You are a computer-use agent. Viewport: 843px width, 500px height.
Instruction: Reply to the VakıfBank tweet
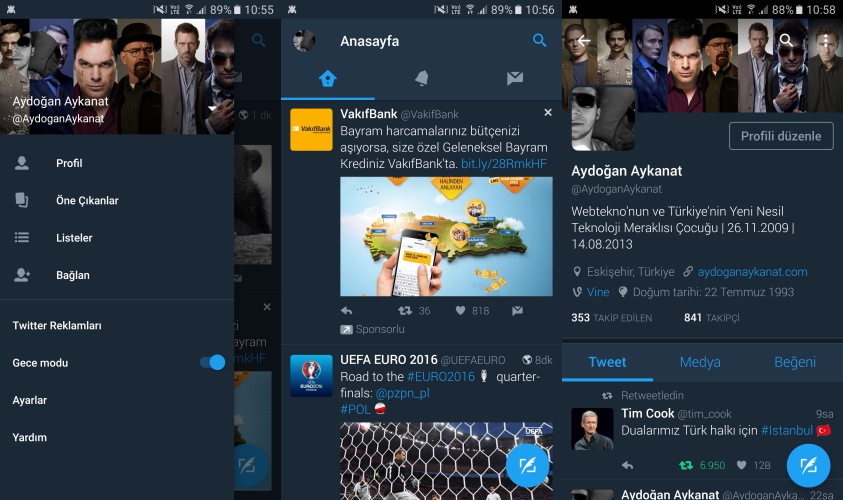tap(347, 311)
